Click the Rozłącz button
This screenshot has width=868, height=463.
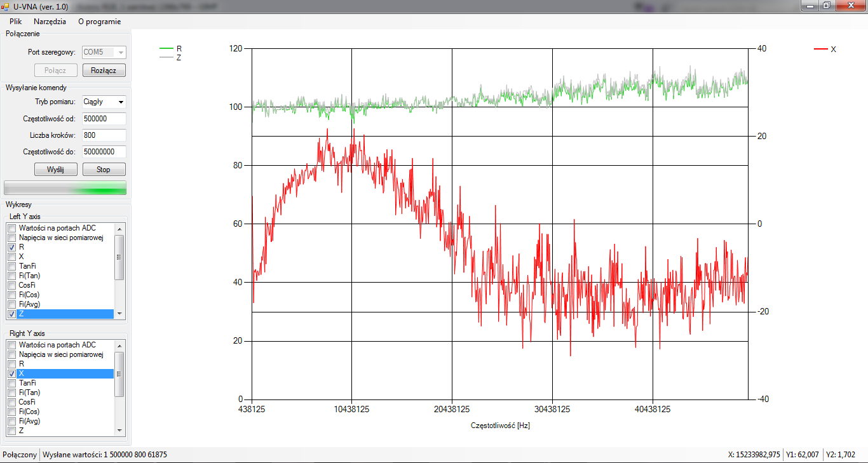pyautogui.click(x=104, y=70)
